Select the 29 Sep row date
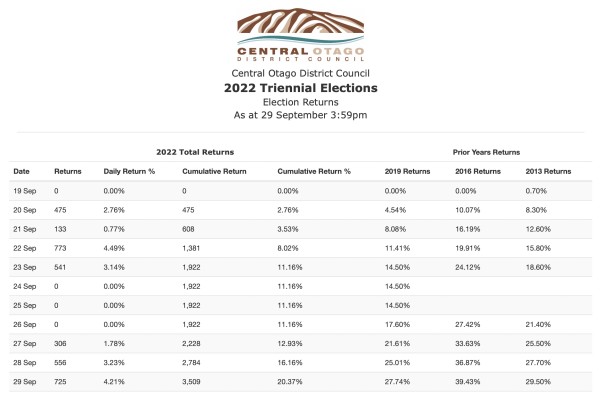600x394 pixels. tap(24, 382)
